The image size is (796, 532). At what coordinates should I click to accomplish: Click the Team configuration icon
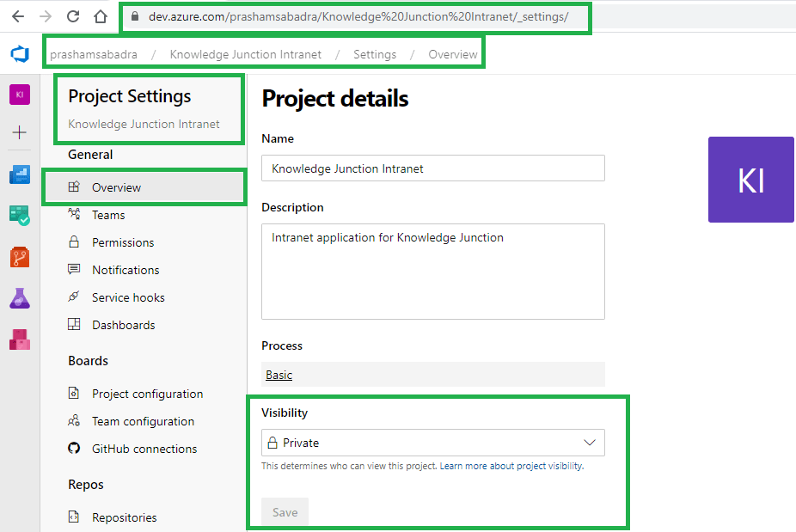point(74,420)
